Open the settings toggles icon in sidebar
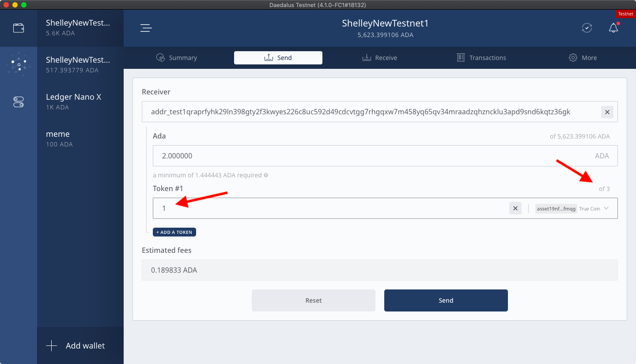This screenshot has width=636, height=364. point(19,102)
